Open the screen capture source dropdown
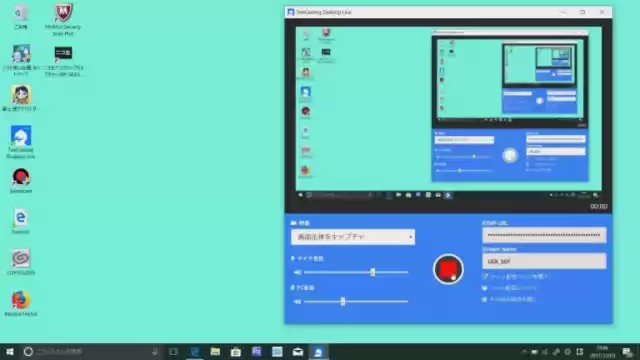The width and height of the screenshot is (640, 360). tap(353, 237)
